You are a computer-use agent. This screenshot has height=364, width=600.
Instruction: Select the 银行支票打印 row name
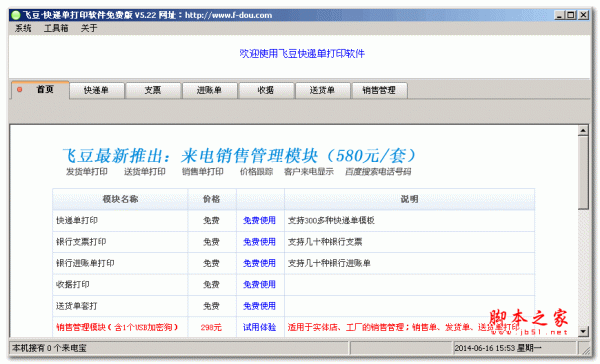(x=81, y=242)
